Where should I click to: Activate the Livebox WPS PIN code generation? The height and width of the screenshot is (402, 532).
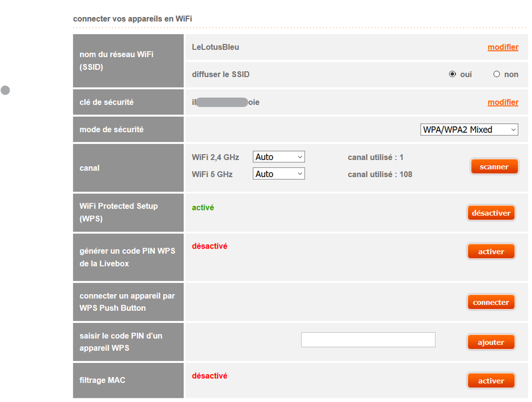tap(490, 251)
